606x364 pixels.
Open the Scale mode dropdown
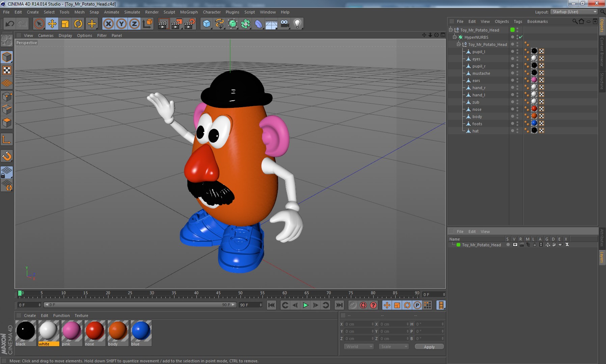point(393,346)
